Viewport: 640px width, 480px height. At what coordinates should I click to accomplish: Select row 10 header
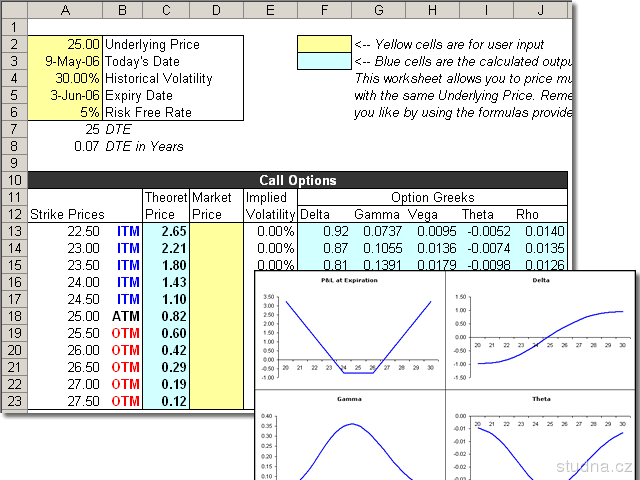pos(13,180)
